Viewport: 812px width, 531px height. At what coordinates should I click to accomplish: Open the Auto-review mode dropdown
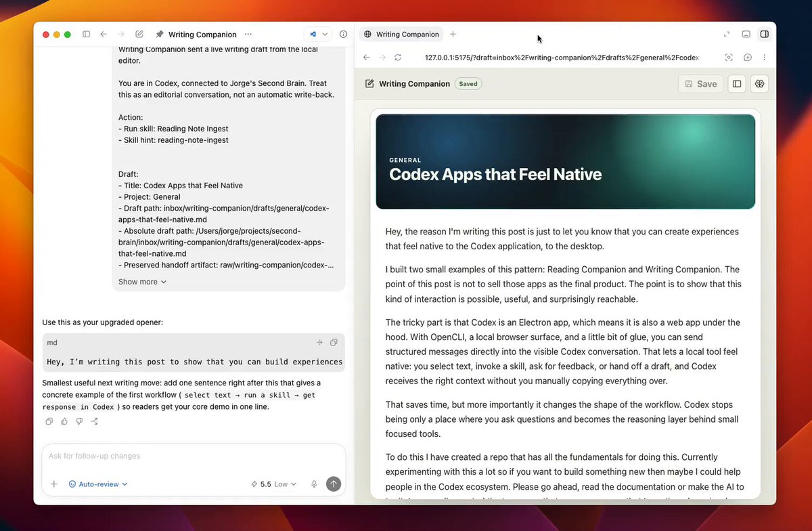pyautogui.click(x=98, y=484)
